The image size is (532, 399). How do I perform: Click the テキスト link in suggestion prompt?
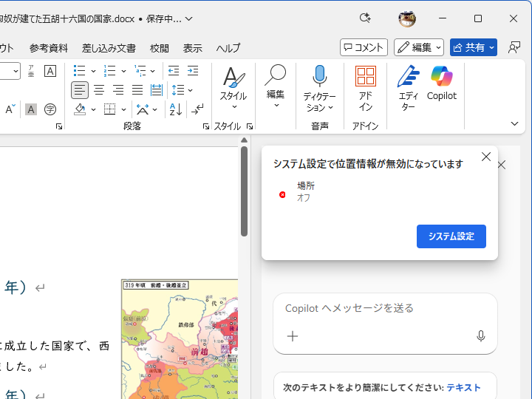coord(463,387)
